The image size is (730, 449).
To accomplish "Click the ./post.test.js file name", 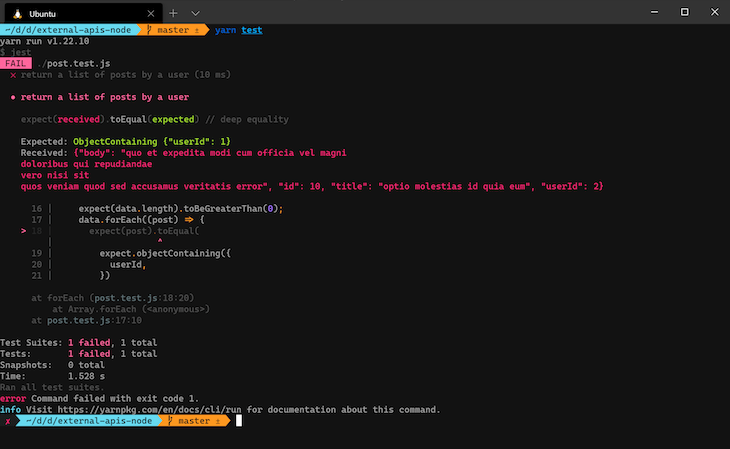I will tap(74, 63).
